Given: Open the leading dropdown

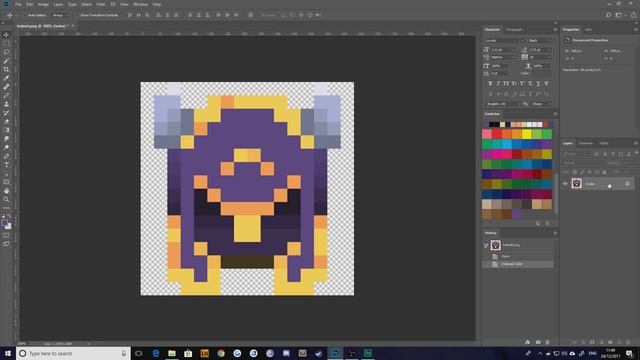Looking at the screenshot, I should [x=540, y=50].
